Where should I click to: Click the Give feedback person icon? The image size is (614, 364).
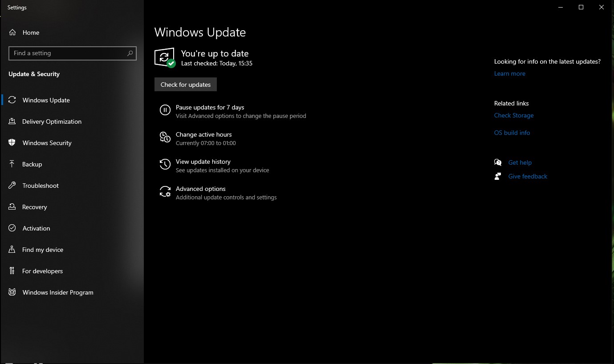pos(498,176)
